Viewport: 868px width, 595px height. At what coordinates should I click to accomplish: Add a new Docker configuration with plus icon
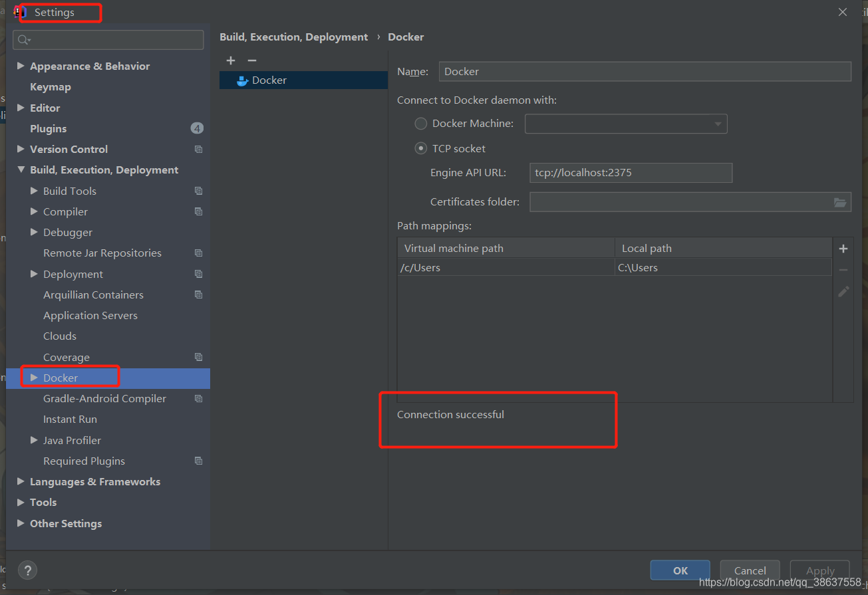coord(231,60)
